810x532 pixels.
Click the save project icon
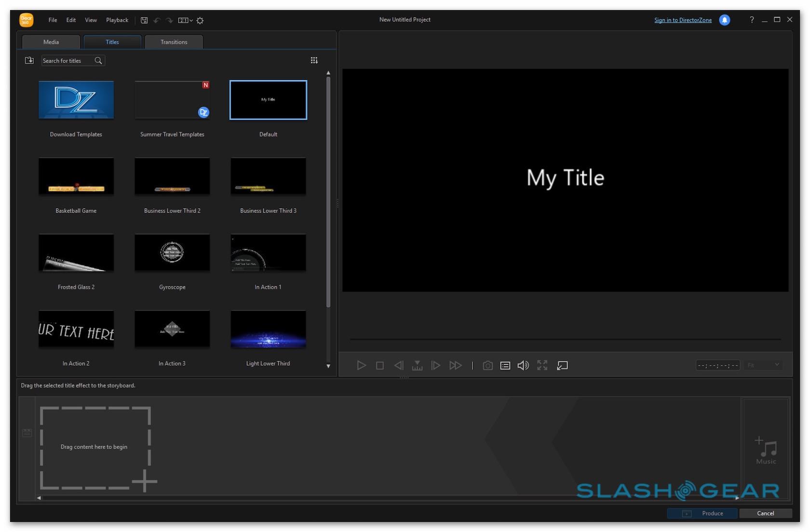click(x=144, y=20)
